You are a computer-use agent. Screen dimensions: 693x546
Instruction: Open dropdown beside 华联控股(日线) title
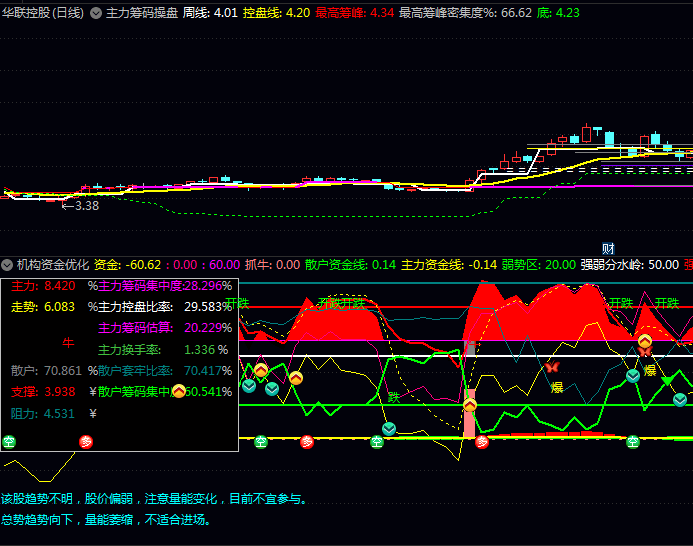(96, 13)
